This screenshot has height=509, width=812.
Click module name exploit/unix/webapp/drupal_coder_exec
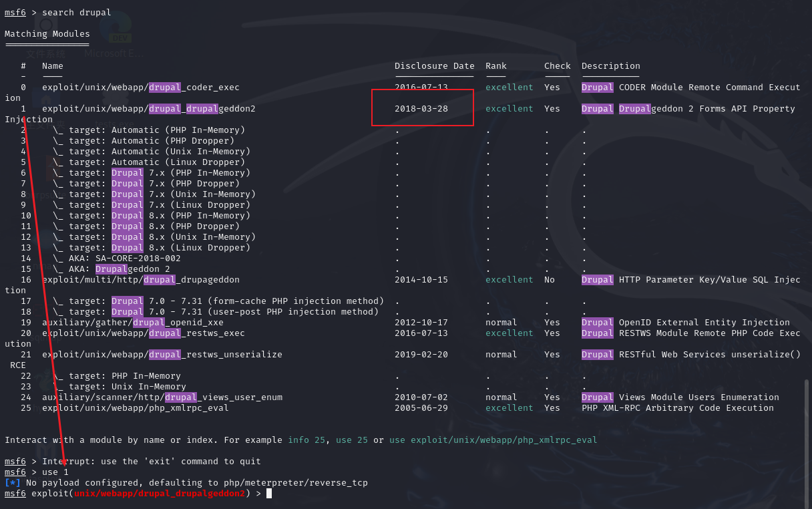pyautogui.click(x=141, y=88)
